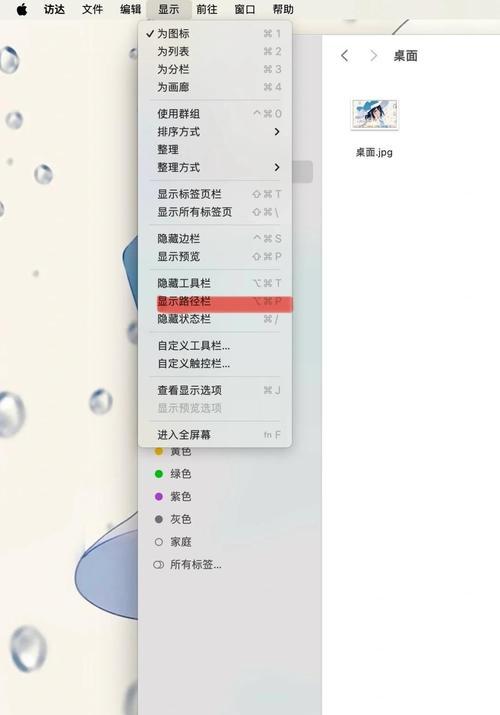Open the Apple menu icon
The width and height of the screenshot is (500, 715).
[22, 9]
